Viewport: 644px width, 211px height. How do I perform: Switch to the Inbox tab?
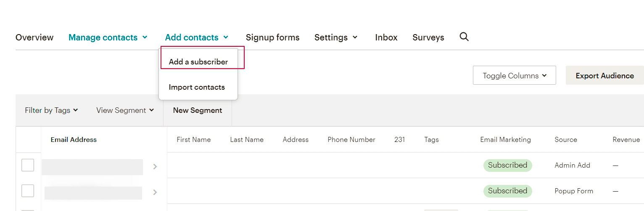click(386, 37)
